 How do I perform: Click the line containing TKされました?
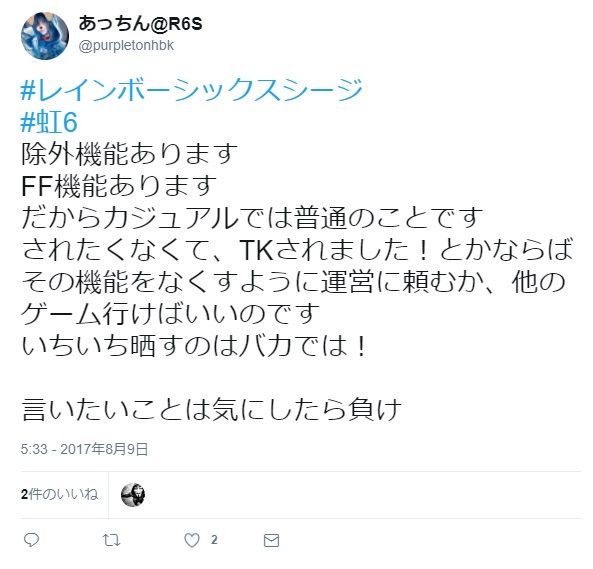pos(298,250)
